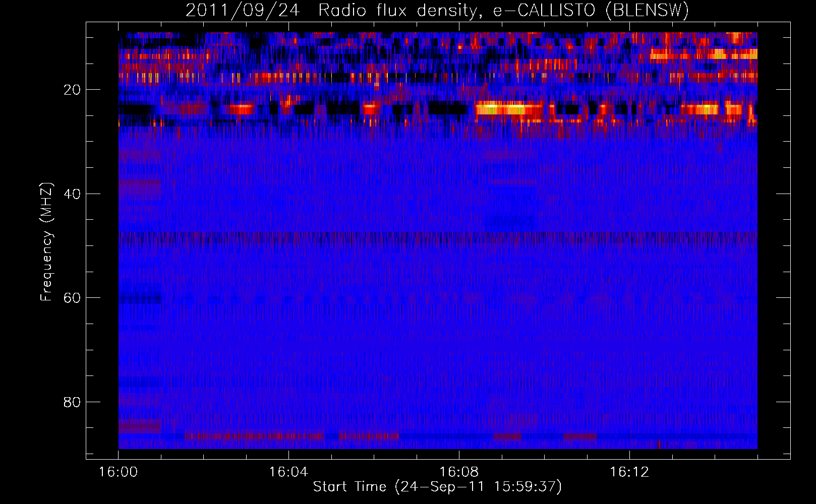Click the 16:12 time tick label
Screen dimensions: 816x504
coord(629,472)
